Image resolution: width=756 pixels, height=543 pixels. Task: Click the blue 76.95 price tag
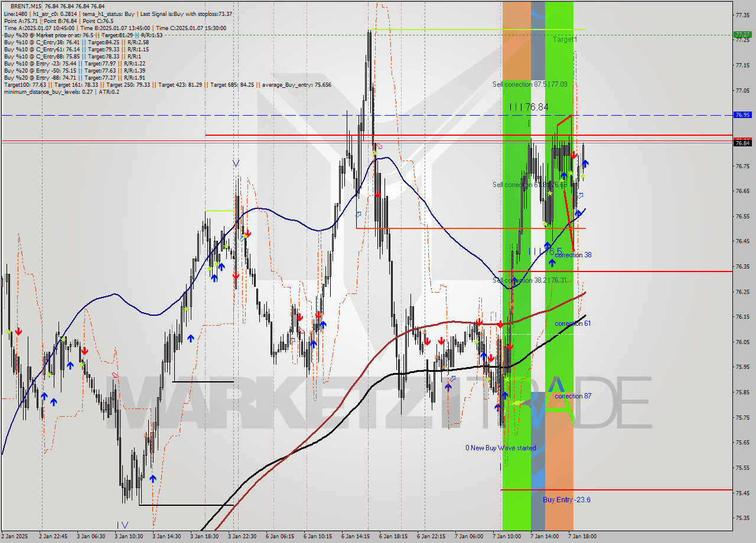[x=742, y=115]
